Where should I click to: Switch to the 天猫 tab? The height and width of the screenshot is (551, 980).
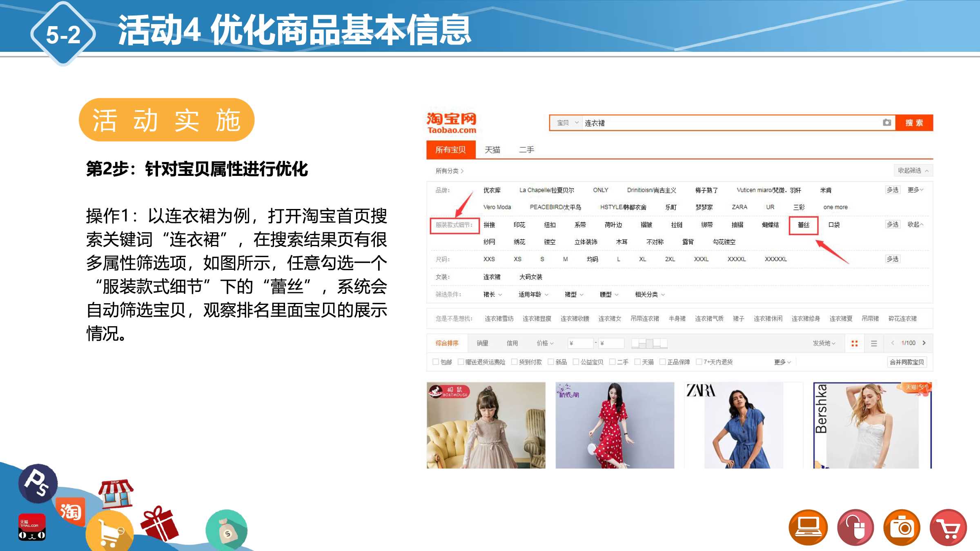pyautogui.click(x=492, y=150)
